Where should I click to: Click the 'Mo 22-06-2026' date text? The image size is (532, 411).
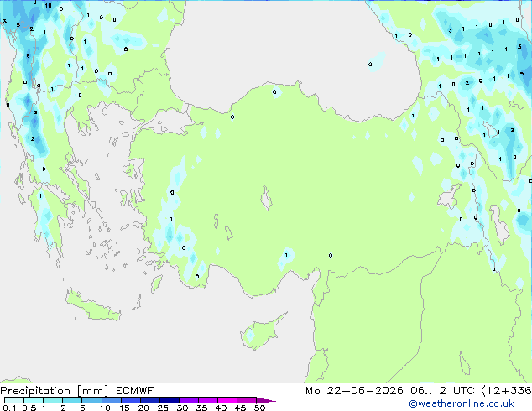click(355, 391)
